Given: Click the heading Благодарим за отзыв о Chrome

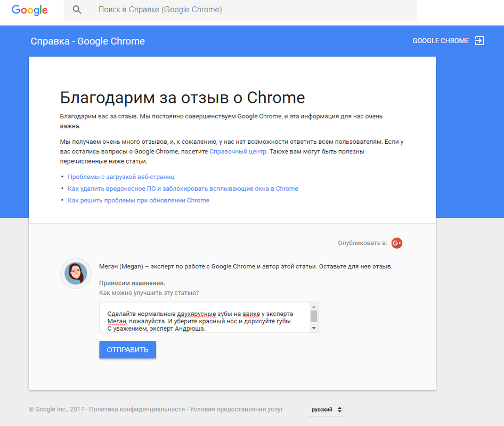Looking at the screenshot, I should click(x=182, y=97).
